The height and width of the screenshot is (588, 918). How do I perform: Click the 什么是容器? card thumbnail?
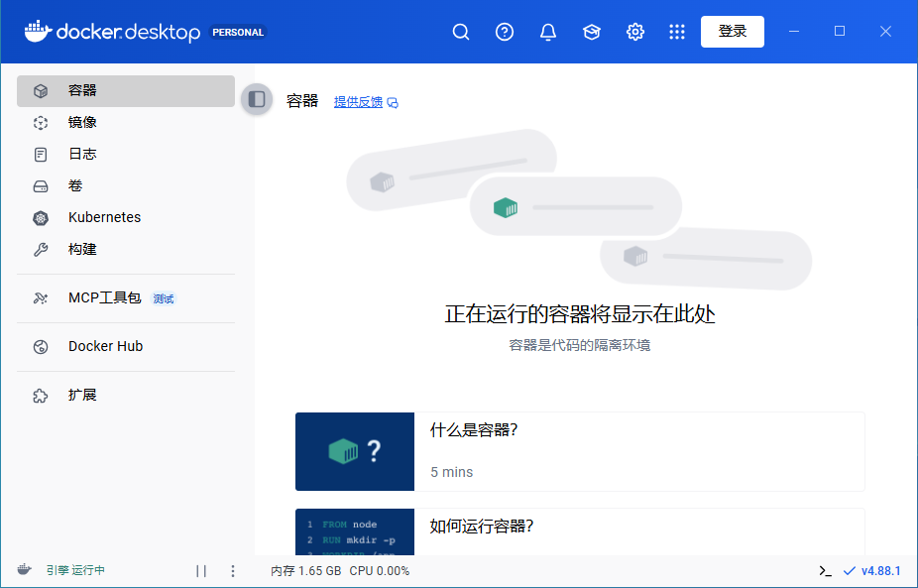pyautogui.click(x=355, y=451)
